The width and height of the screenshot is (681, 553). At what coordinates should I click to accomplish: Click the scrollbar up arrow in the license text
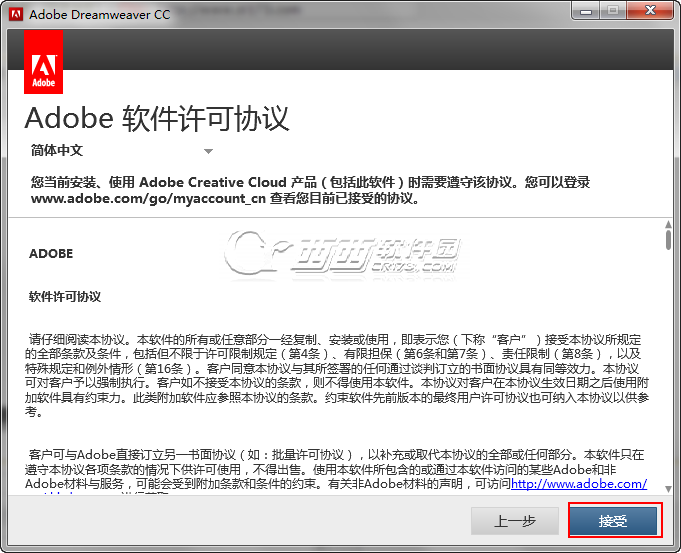pos(668,224)
